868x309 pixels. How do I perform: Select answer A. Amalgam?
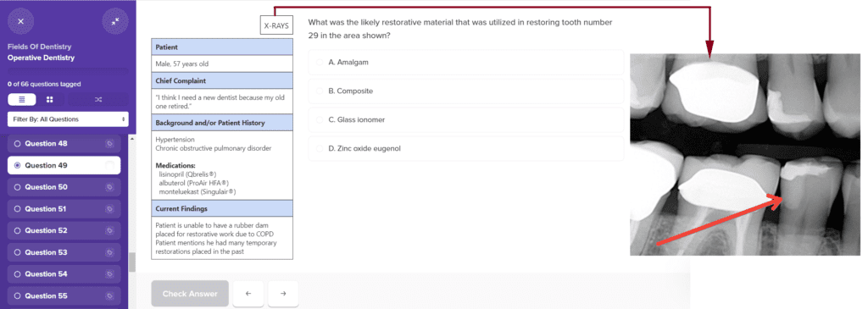(x=465, y=63)
